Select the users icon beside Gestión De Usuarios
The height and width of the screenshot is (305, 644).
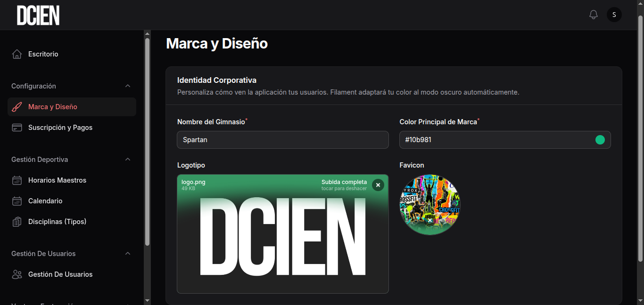[x=17, y=274]
